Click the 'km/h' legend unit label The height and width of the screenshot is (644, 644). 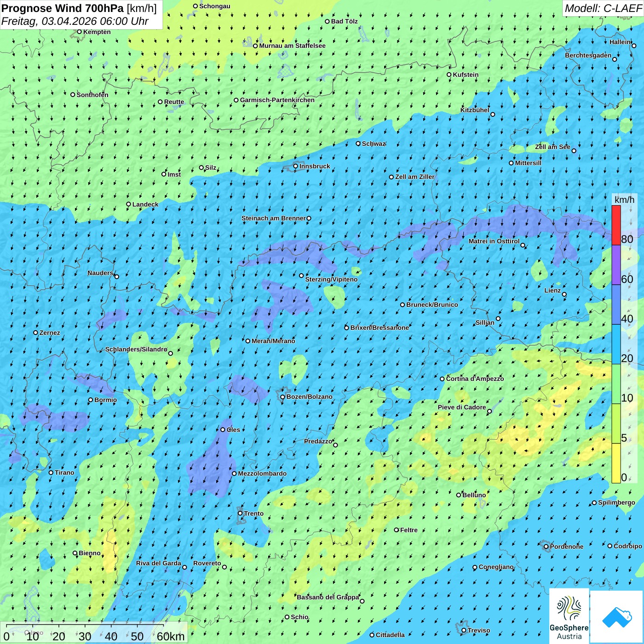pos(624,200)
